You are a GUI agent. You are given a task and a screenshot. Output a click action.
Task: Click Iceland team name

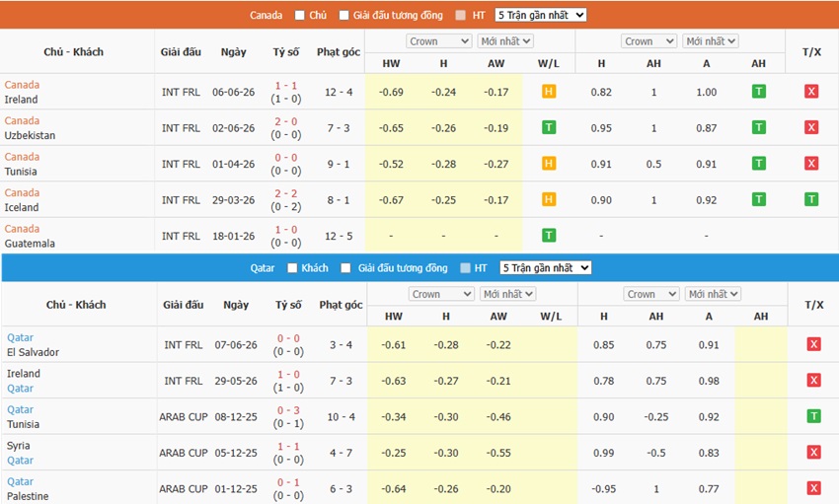[x=22, y=207]
